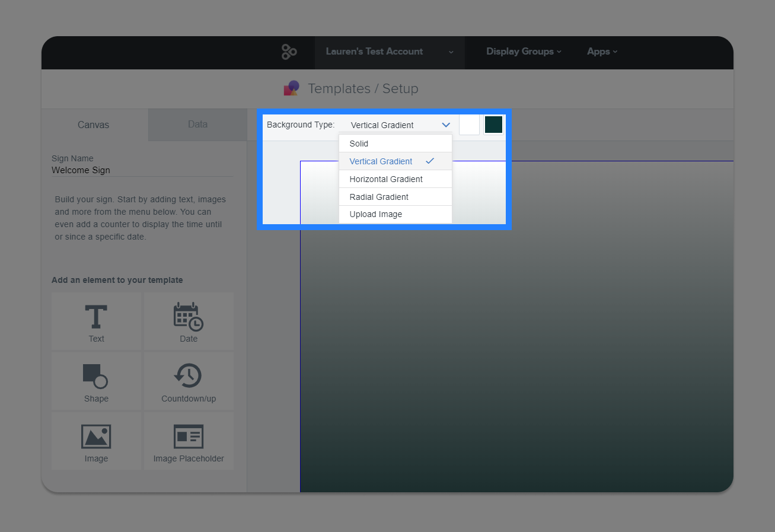Image resolution: width=775 pixels, height=532 pixels.
Task: Click the company logo in the top bar
Action: pos(288,52)
